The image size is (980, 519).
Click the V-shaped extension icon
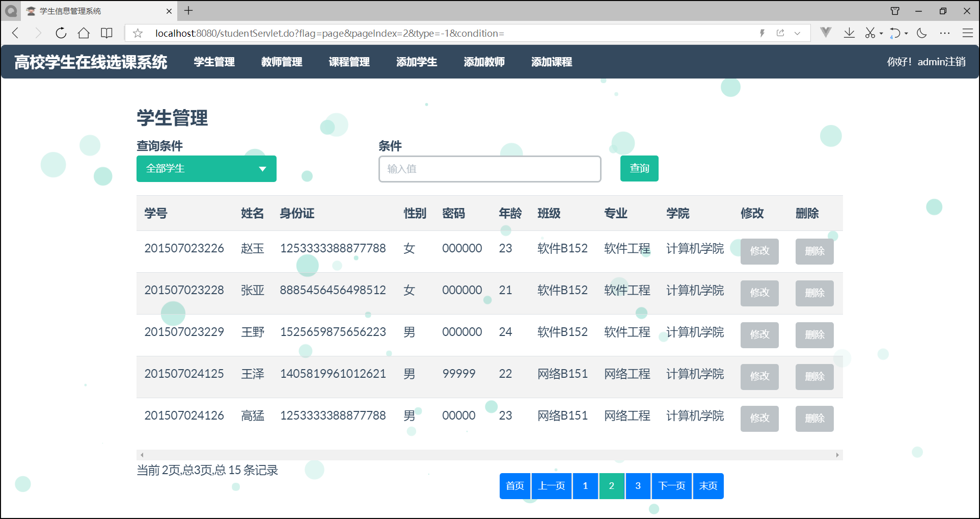pyautogui.click(x=826, y=33)
